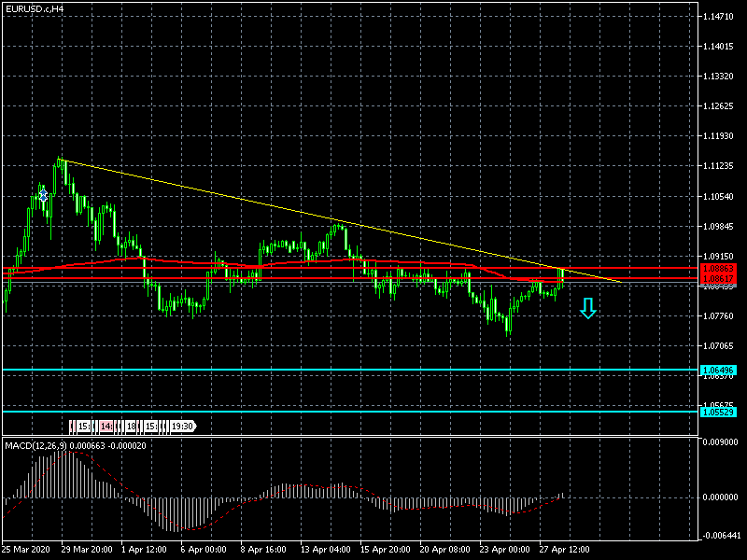The width and height of the screenshot is (747, 560).
Task: Click the 1.14710 value on the price scale
Action: tap(720, 17)
